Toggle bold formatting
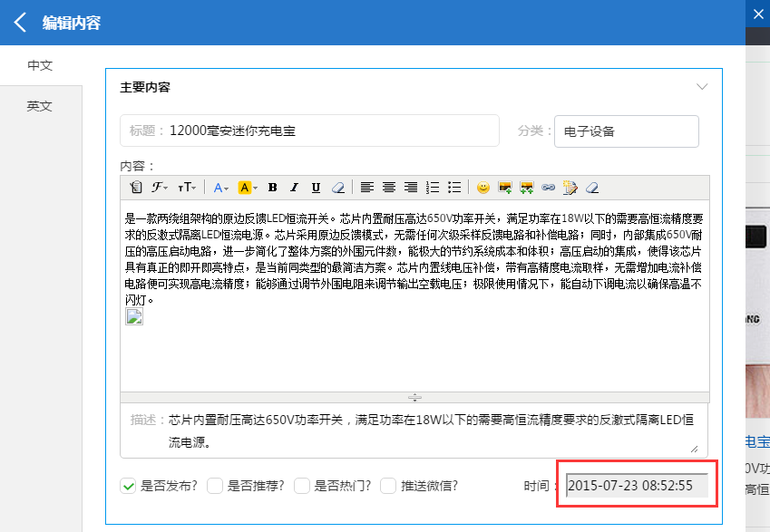This screenshot has width=770, height=532. click(x=273, y=187)
